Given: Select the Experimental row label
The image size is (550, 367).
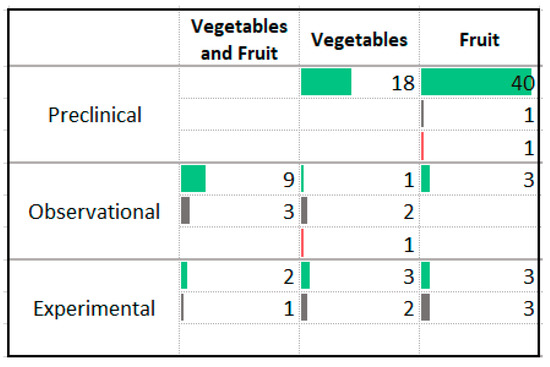Looking at the screenshot, I should (x=95, y=308).
